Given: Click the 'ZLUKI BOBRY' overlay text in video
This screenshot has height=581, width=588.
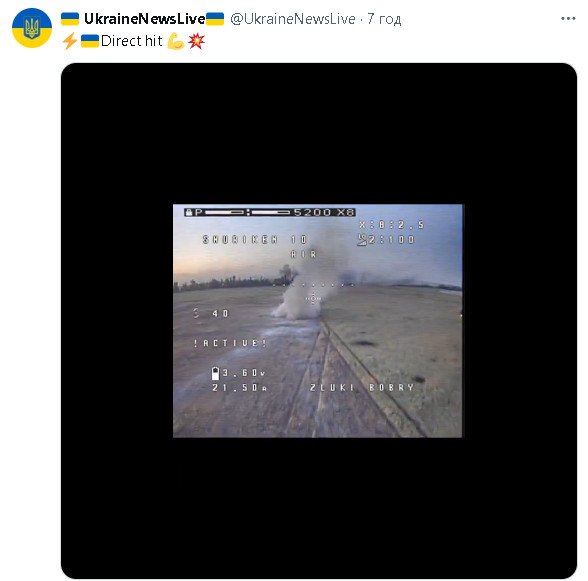Looking at the screenshot, I should 362,387.
